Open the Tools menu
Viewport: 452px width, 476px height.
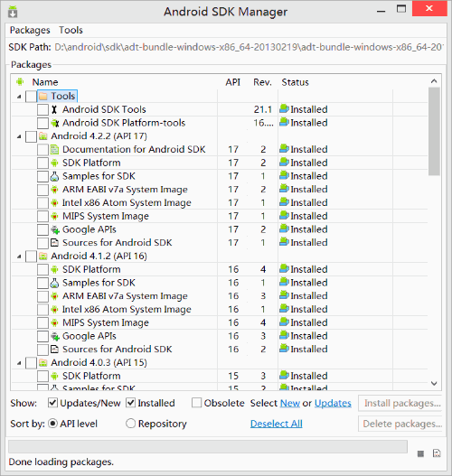[x=71, y=30]
